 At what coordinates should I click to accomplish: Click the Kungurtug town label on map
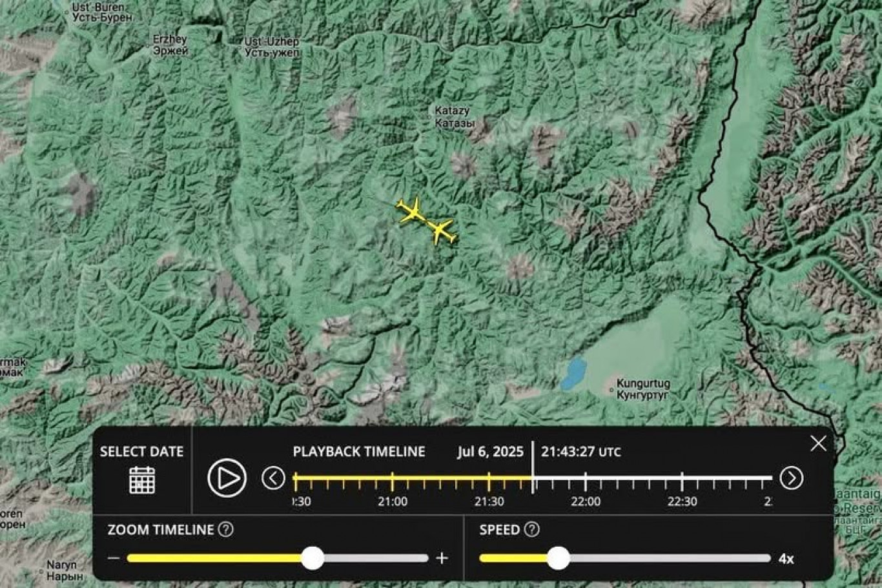click(x=642, y=389)
